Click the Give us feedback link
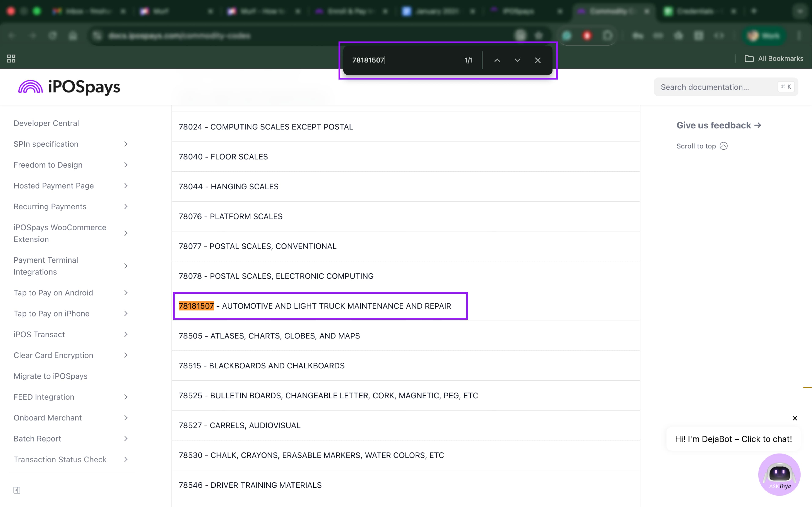 point(719,125)
